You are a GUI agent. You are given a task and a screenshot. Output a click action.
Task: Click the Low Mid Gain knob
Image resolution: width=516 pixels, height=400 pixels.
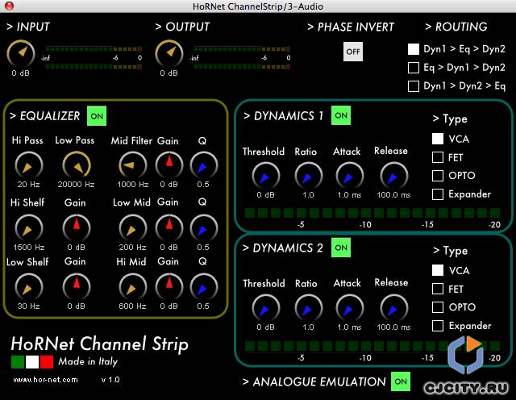pos(169,228)
